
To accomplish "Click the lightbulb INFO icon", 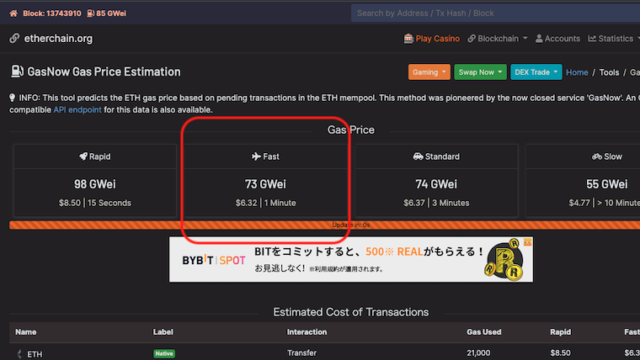I will [x=12, y=98].
